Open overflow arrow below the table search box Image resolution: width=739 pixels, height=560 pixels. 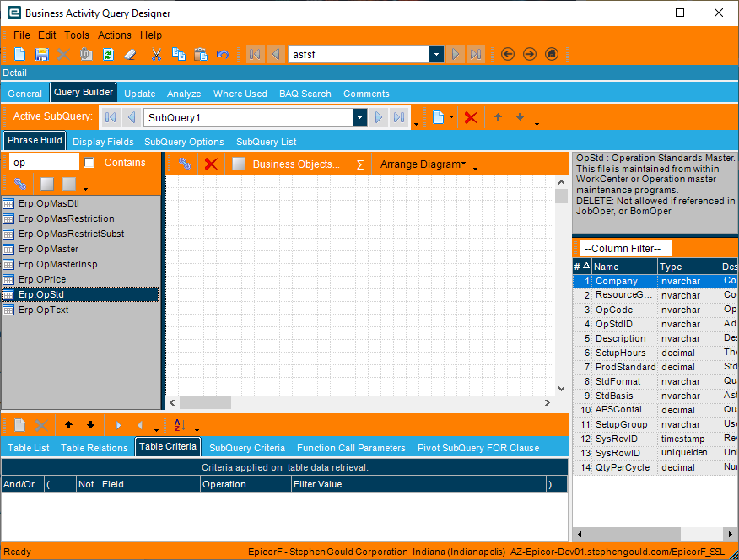click(x=85, y=188)
